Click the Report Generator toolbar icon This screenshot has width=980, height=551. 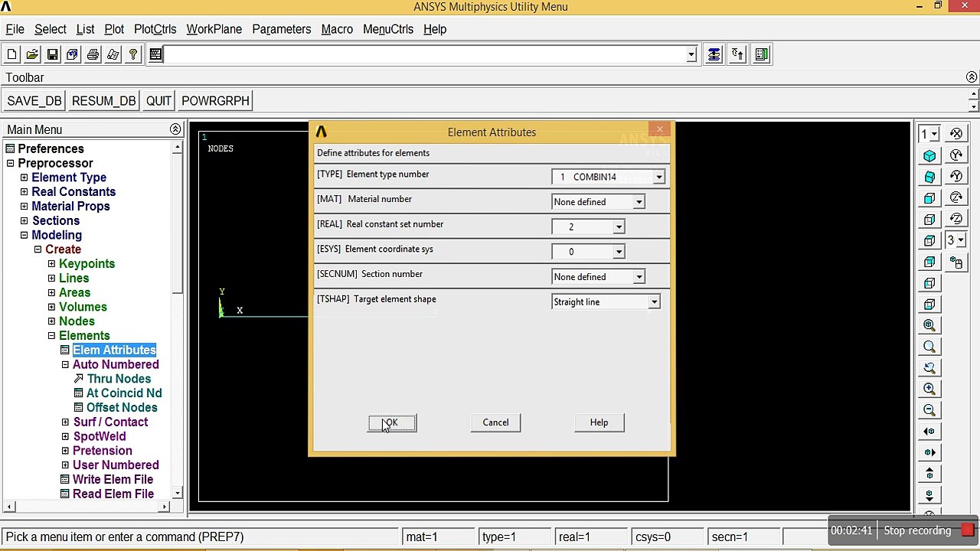[113, 54]
